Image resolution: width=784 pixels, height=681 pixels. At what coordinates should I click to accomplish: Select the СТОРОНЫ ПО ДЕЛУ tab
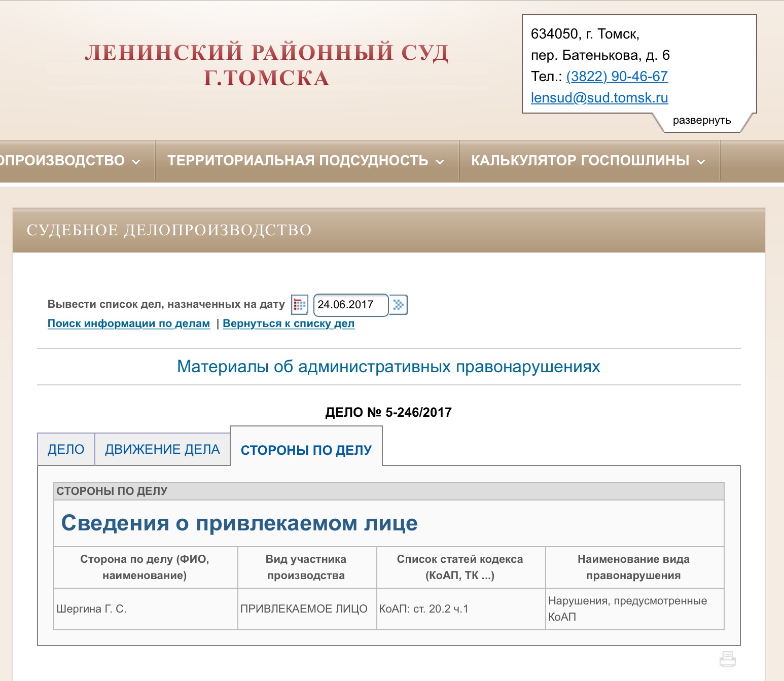pyautogui.click(x=306, y=450)
